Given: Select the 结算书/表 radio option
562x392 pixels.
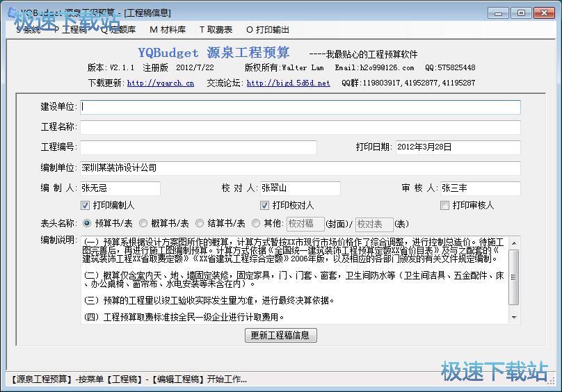Looking at the screenshot, I should coord(200,224).
